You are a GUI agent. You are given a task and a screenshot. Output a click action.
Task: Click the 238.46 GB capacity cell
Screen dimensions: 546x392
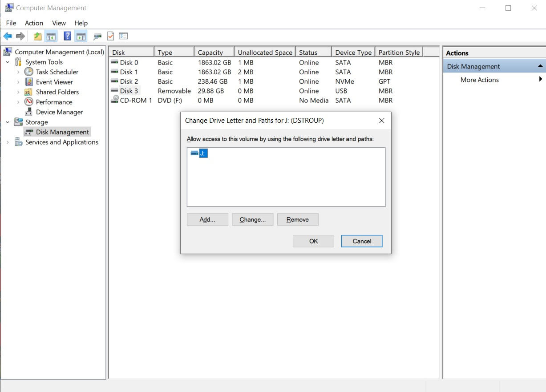(x=213, y=81)
